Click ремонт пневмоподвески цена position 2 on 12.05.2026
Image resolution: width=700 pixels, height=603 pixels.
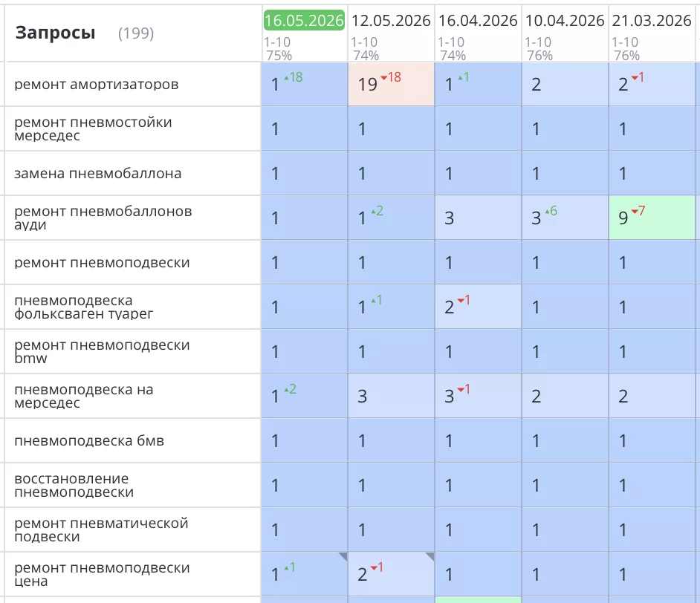click(391, 575)
